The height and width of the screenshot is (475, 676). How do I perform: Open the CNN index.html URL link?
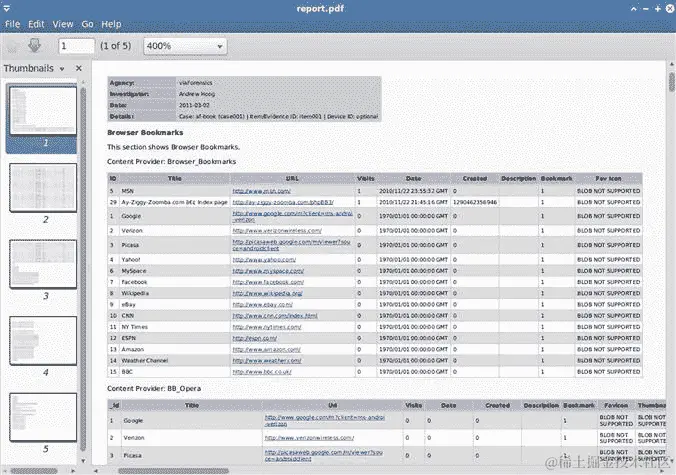click(x=275, y=316)
